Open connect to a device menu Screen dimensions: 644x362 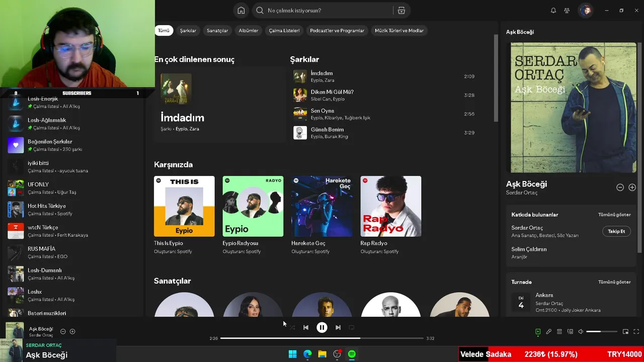(x=570, y=332)
